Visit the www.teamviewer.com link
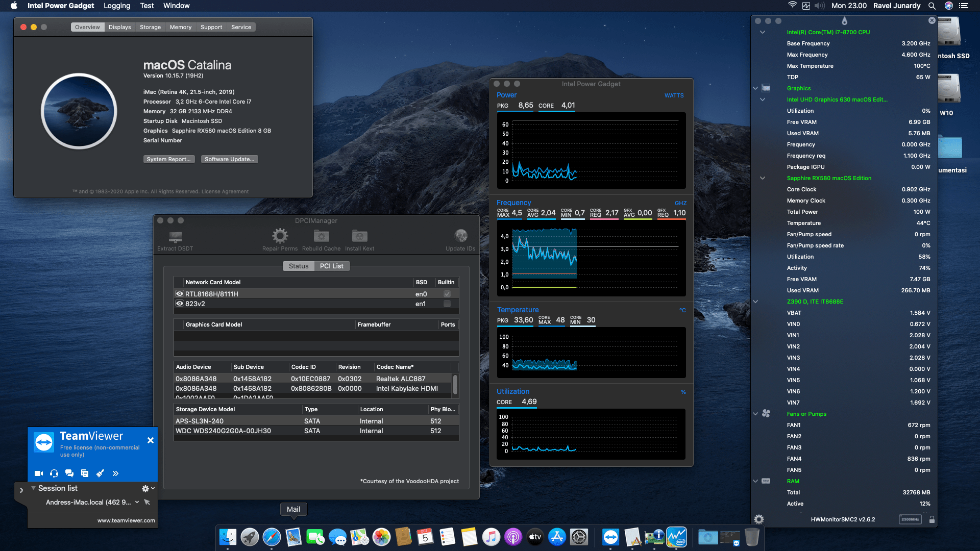 click(x=126, y=520)
